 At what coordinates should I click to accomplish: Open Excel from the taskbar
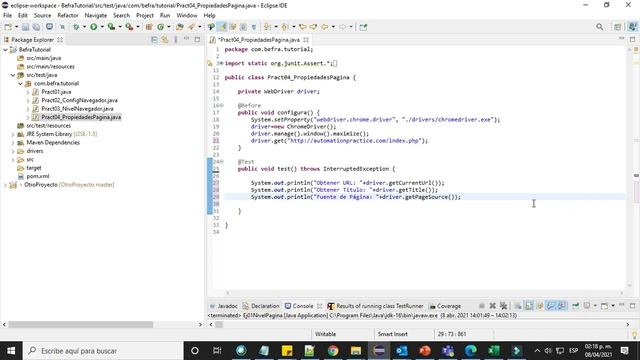(493, 351)
